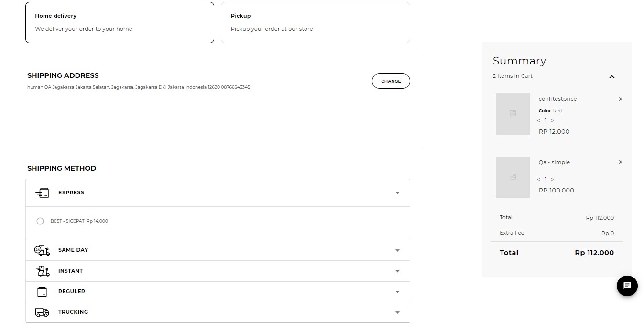Image resolution: width=644 pixels, height=331 pixels.
Task: Select the Instant motorcycle delivery icon
Action: click(42, 271)
